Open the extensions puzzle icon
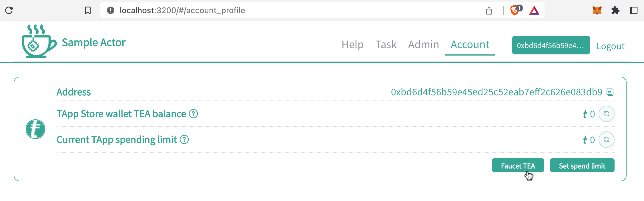Viewport: 644px width, 201px height. click(615, 11)
